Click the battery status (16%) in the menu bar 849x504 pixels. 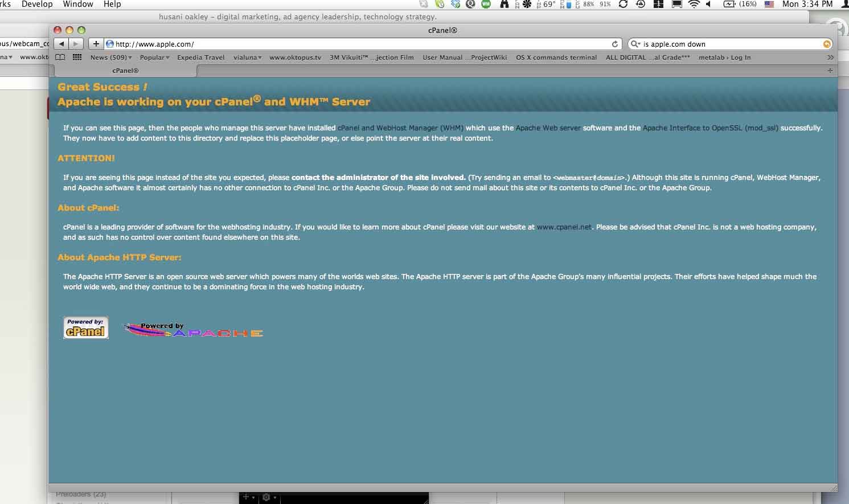pos(740,4)
